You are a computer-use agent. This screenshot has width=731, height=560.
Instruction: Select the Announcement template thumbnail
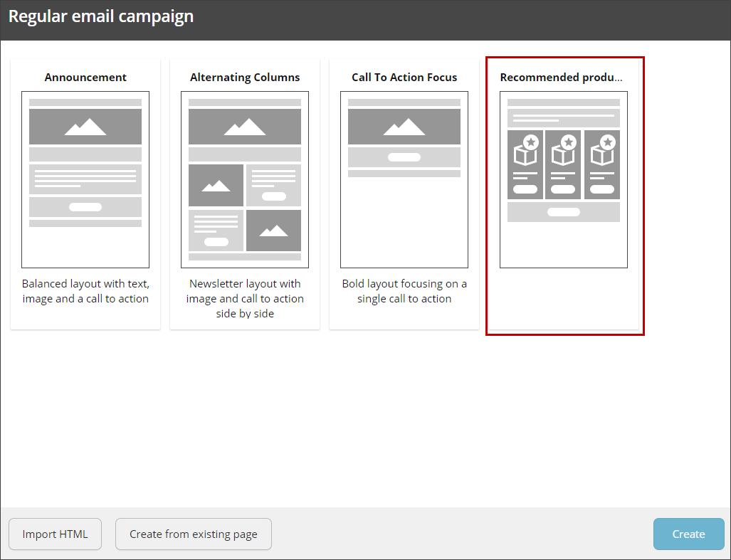click(x=85, y=179)
